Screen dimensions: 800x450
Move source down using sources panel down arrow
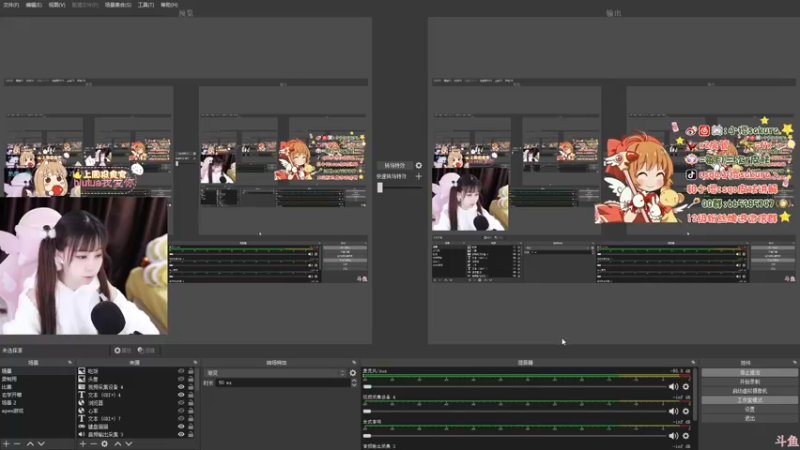click(129, 444)
